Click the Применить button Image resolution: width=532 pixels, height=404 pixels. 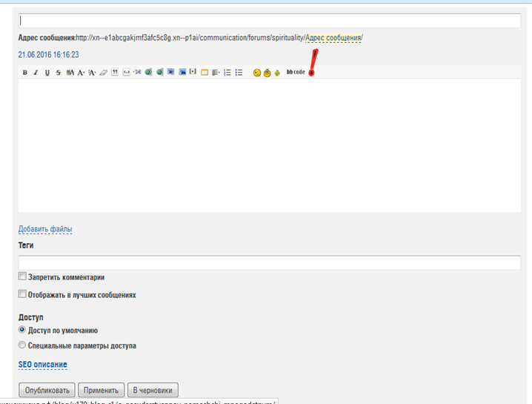click(x=101, y=390)
